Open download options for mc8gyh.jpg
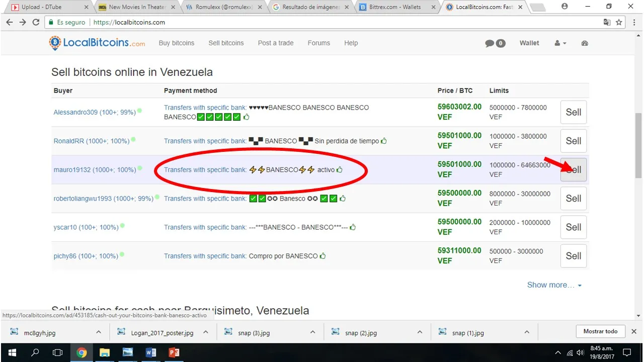This screenshot has width=644, height=362. [99, 332]
